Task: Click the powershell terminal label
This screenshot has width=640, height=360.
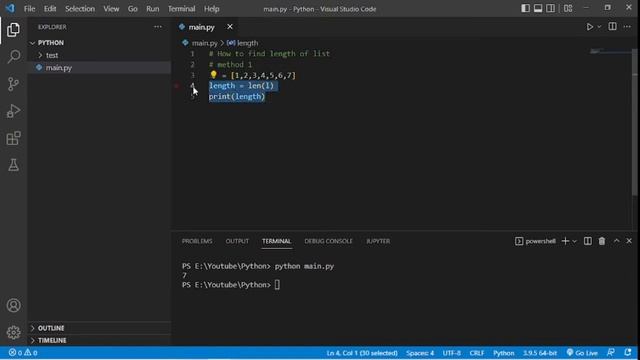Action: tap(536, 241)
